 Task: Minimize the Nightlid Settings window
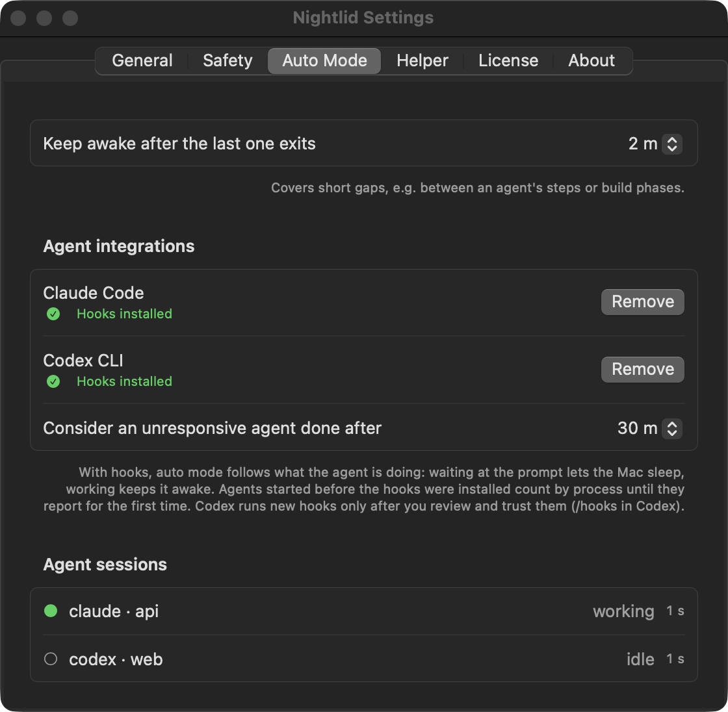(x=44, y=18)
